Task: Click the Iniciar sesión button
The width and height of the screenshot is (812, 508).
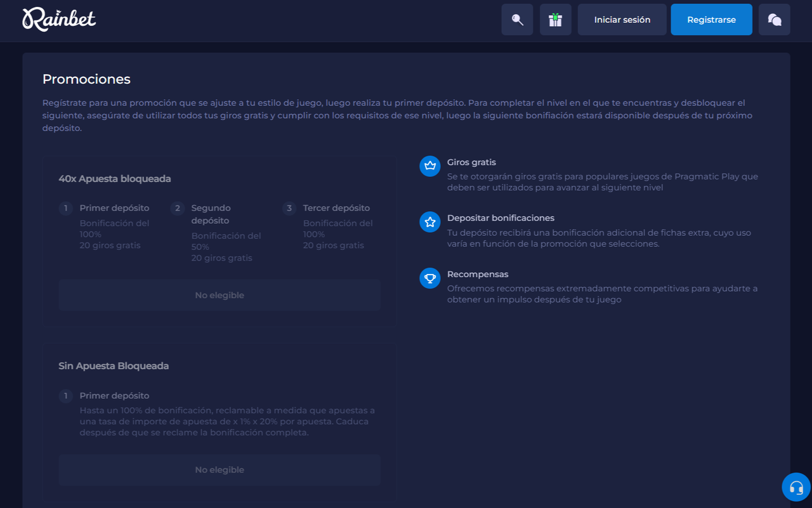Action: (x=622, y=20)
